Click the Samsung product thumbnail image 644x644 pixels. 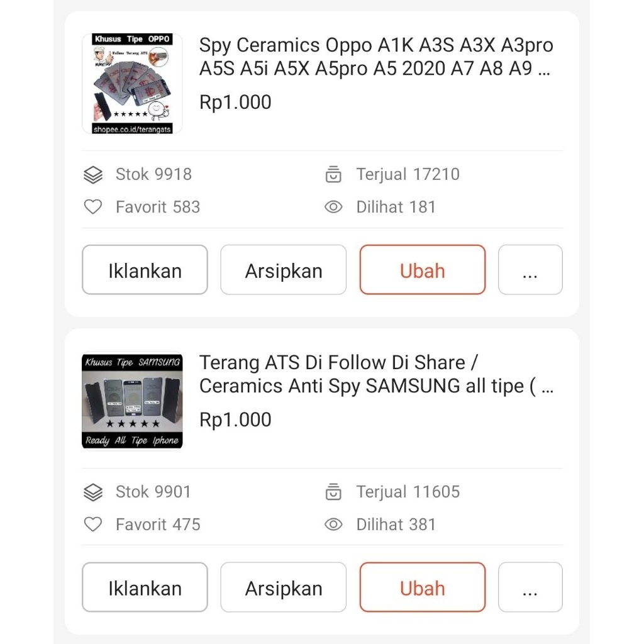point(131,400)
